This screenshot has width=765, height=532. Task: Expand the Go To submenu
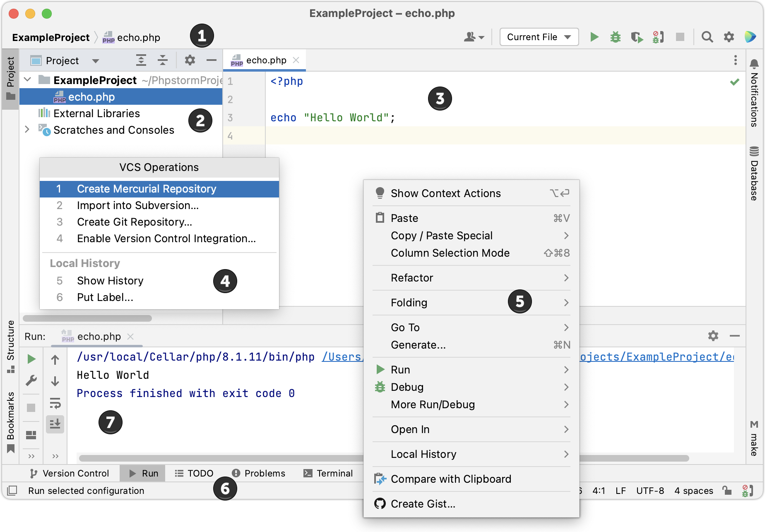[x=471, y=327]
